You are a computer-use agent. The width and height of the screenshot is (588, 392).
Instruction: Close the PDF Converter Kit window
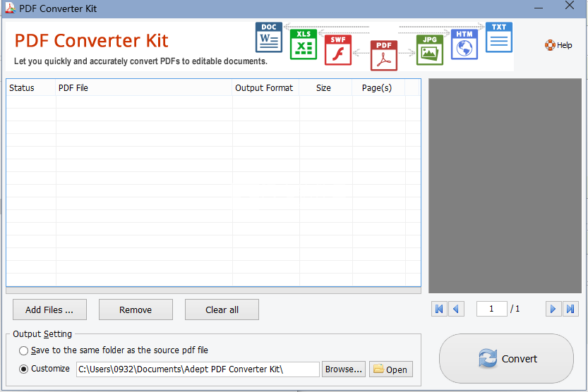[x=569, y=6]
